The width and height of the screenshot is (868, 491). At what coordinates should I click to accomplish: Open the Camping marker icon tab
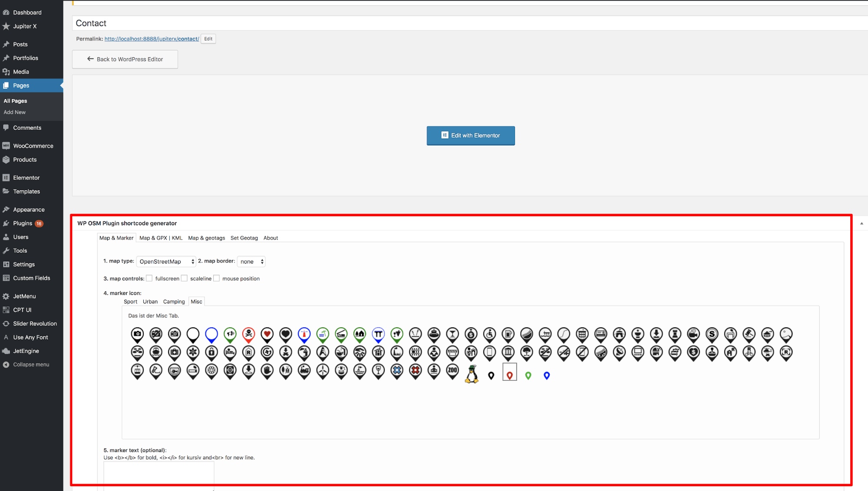pos(174,302)
